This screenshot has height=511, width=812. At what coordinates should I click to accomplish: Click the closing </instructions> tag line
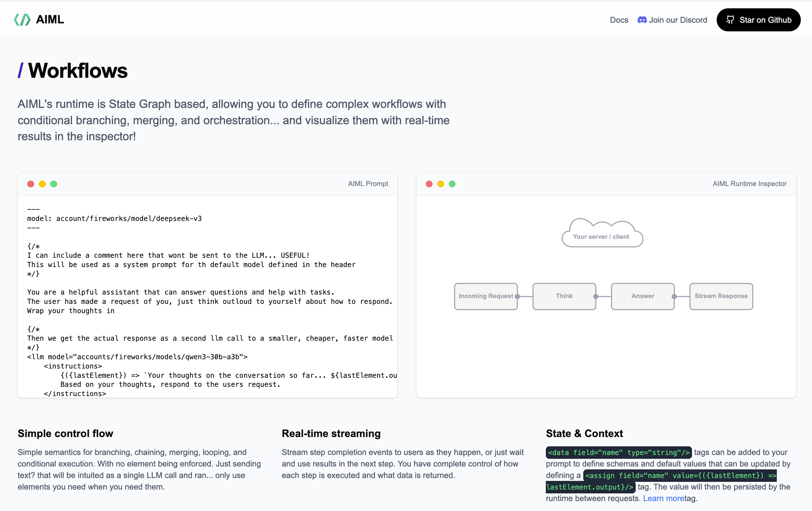(75, 394)
